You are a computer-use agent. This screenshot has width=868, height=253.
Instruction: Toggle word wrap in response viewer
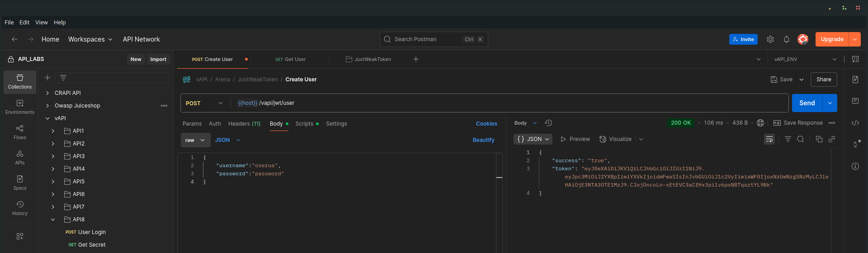click(769, 139)
